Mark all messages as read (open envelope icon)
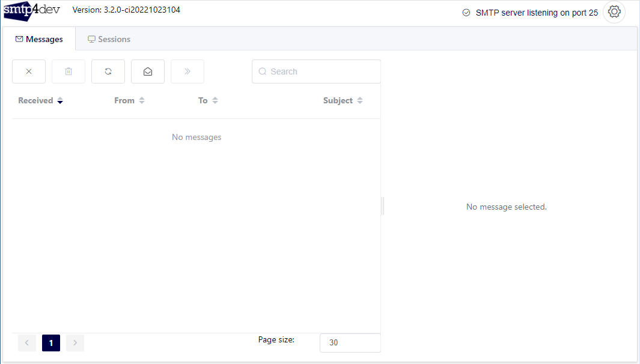This screenshot has height=364, width=640. (148, 71)
